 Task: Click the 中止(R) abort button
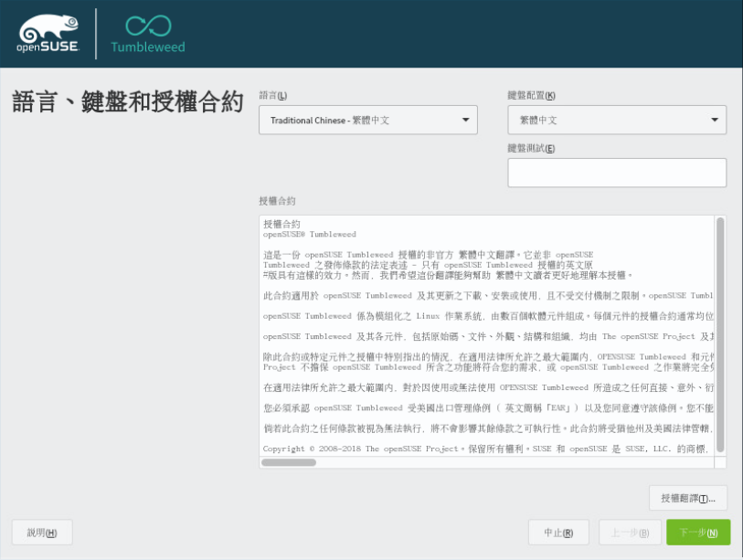coord(558,533)
